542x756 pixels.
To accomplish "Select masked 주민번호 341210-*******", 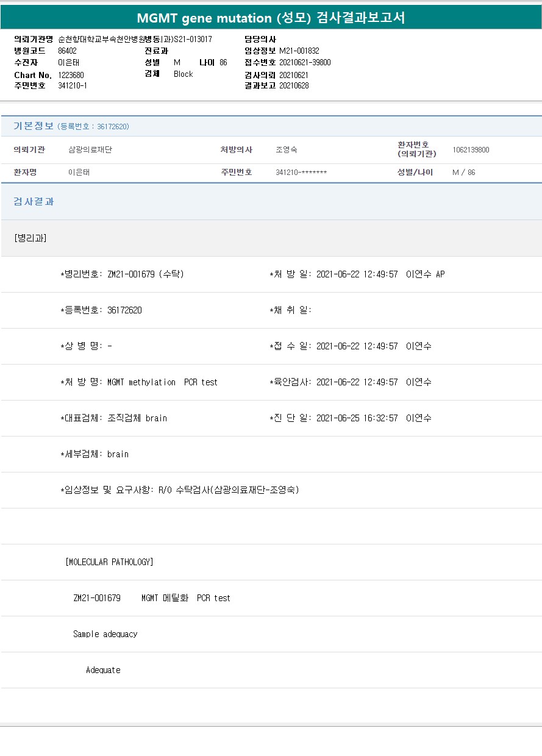I will [301, 173].
